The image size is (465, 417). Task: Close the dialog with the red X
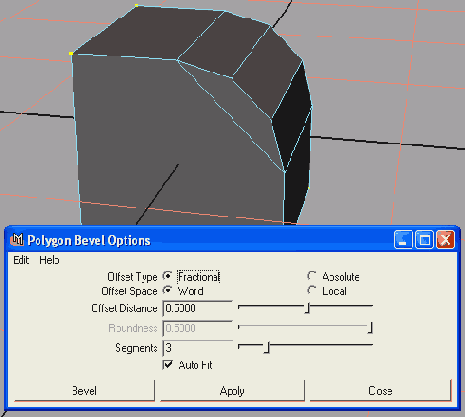(446, 240)
